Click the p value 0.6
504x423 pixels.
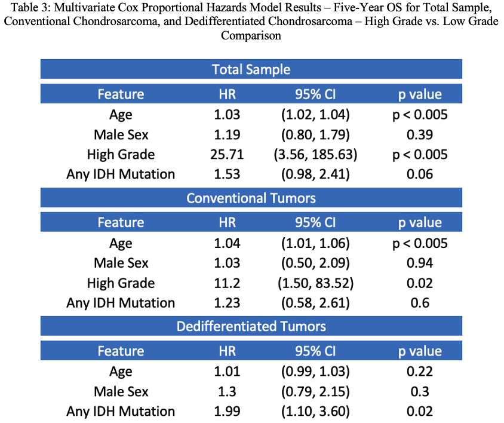click(420, 303)
